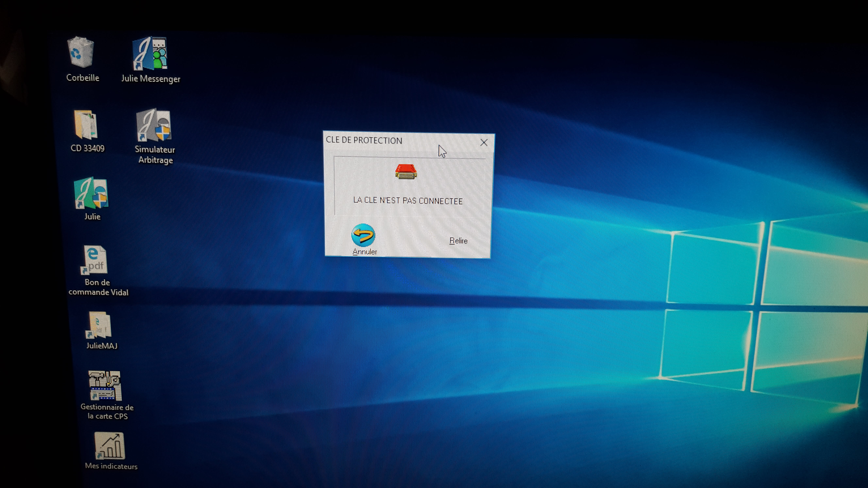Click the underlined Annuler text label
Image resolution: width=868 pixels, height=488 pixels.
pos(365,252)
